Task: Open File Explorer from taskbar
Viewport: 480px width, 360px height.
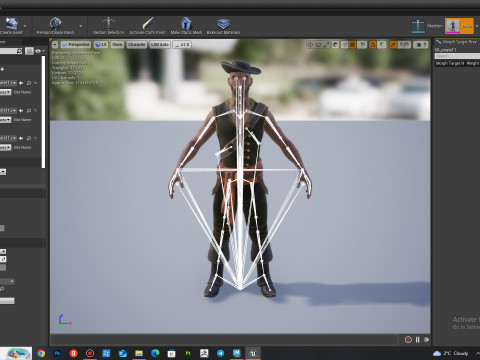Action: click(x=139, y=353)
